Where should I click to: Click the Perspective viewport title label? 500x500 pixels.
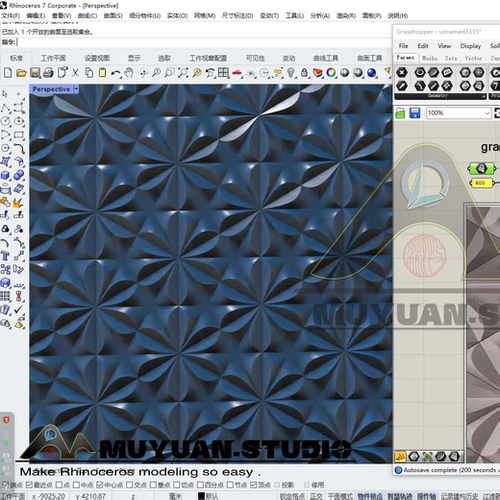[51, 89]
